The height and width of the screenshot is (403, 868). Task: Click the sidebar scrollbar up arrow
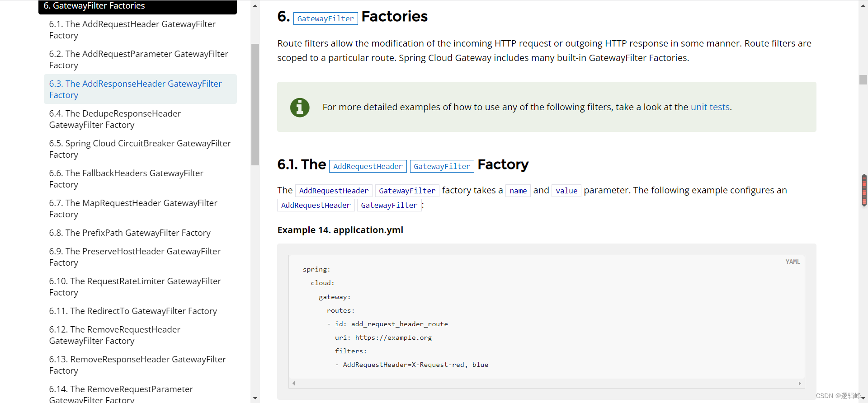[x=255, y=6]
